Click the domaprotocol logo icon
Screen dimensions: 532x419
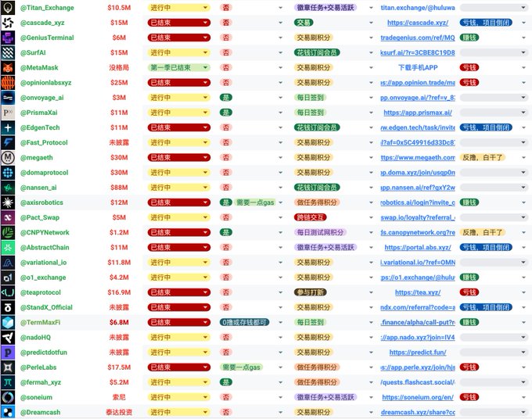pyautogui.click(x=8, y=173)
